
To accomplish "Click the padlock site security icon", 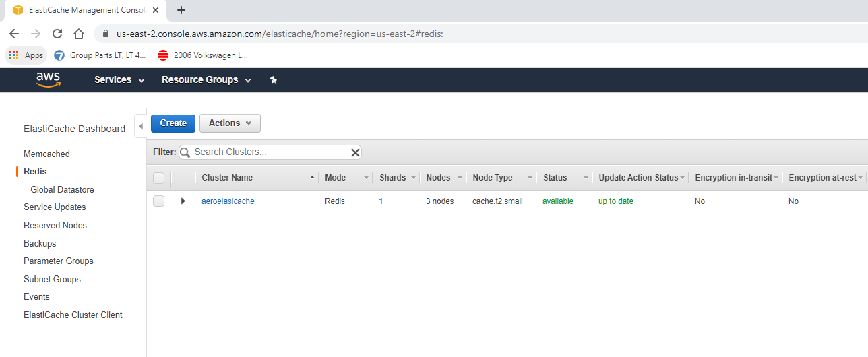I will click(105, 34).
